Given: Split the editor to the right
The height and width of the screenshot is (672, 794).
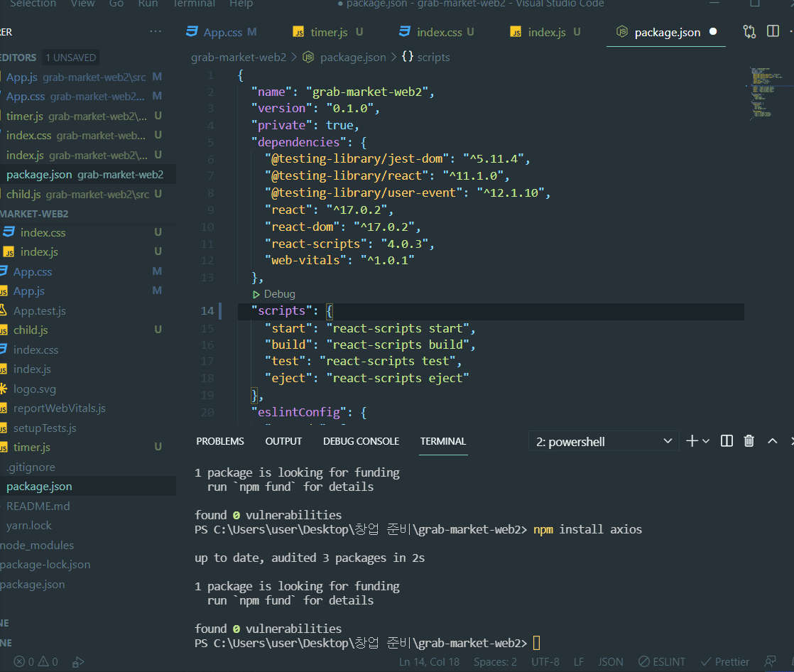Looking at the screenshot, I should (773, 31).
